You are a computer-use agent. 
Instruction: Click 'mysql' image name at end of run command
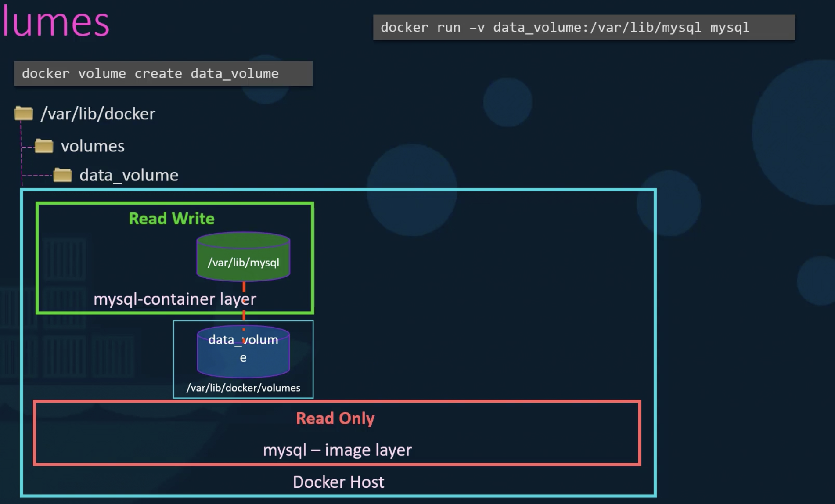[x=730, y=28]
